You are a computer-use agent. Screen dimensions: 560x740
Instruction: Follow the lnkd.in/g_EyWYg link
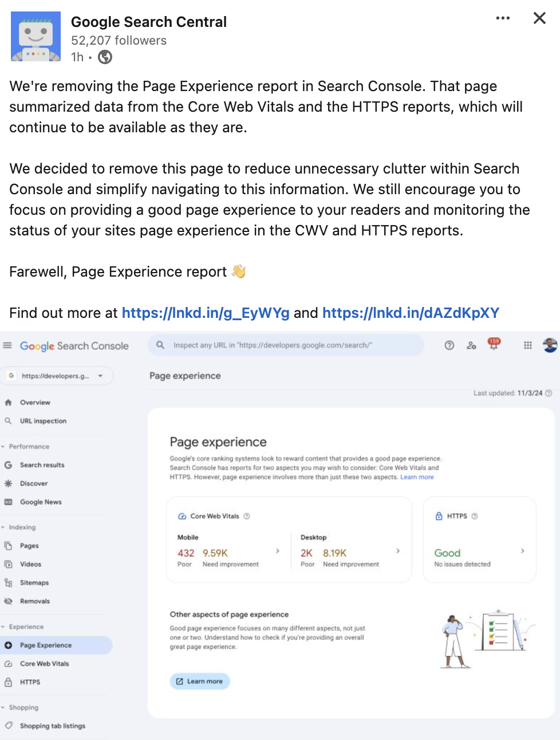[206, 313]
